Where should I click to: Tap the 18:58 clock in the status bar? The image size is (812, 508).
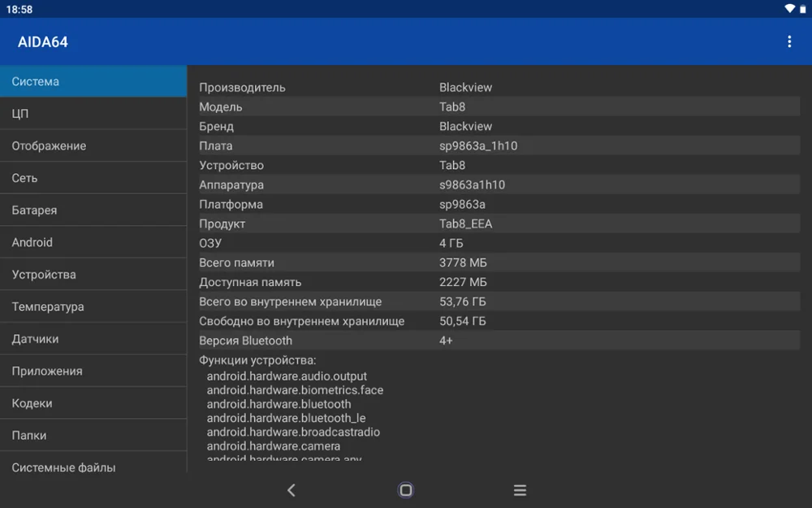coord(19,9)
